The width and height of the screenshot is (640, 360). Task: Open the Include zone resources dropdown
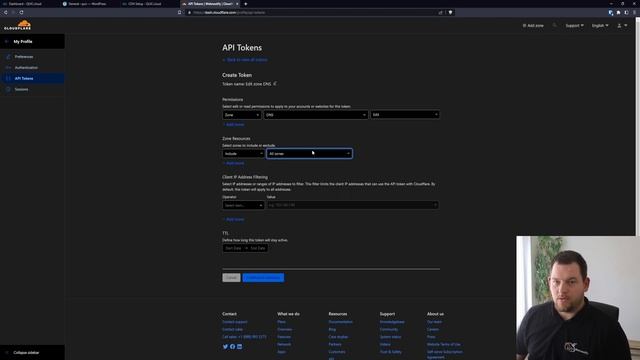243,153
